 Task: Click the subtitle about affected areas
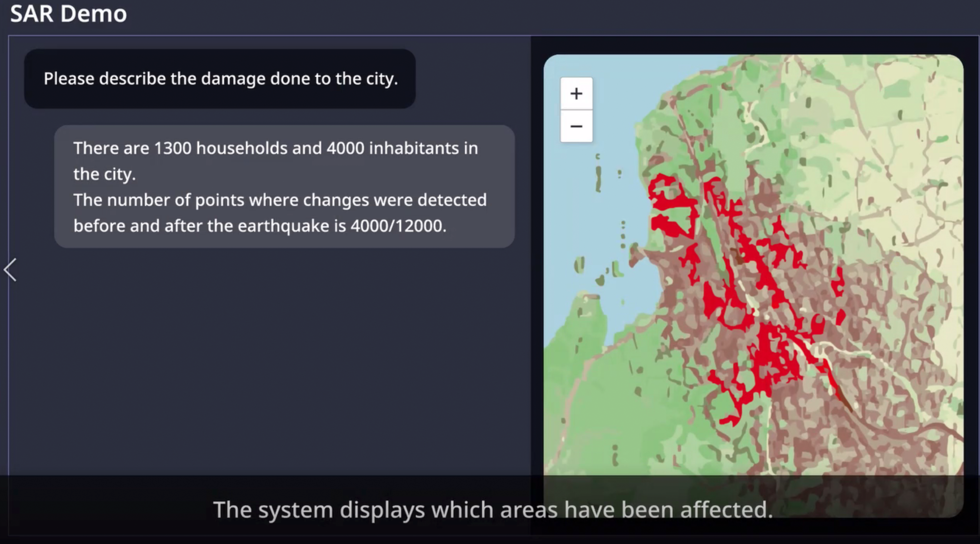493,509
